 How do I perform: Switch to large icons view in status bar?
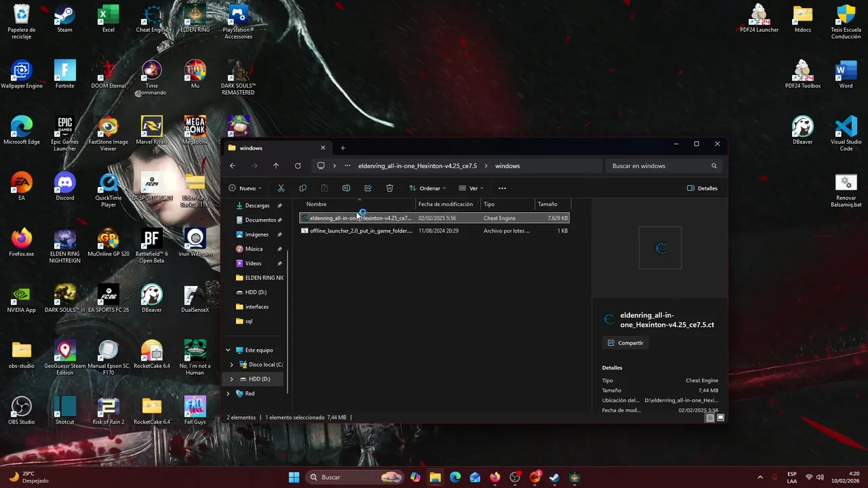point(721,418)
